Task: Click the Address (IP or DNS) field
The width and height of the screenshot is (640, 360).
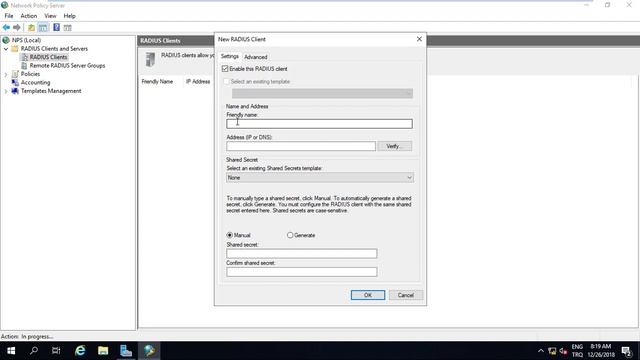Action: (x=301, y=146)
